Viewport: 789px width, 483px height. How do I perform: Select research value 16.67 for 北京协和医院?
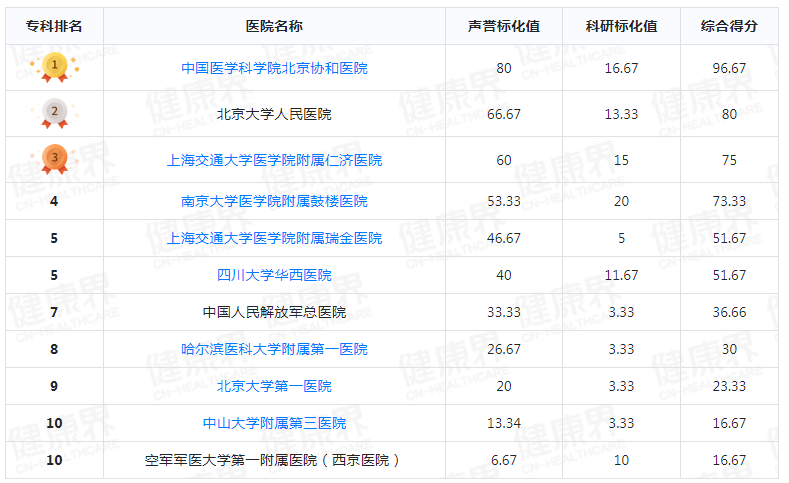[x=621, y=68]
